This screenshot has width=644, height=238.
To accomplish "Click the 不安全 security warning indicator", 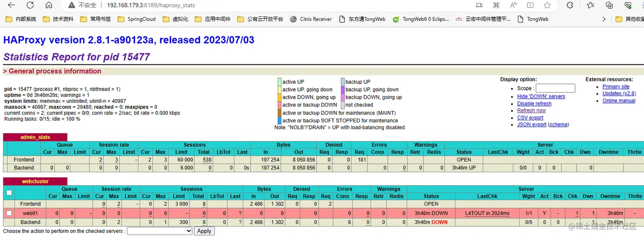I will tap(82, 5).
